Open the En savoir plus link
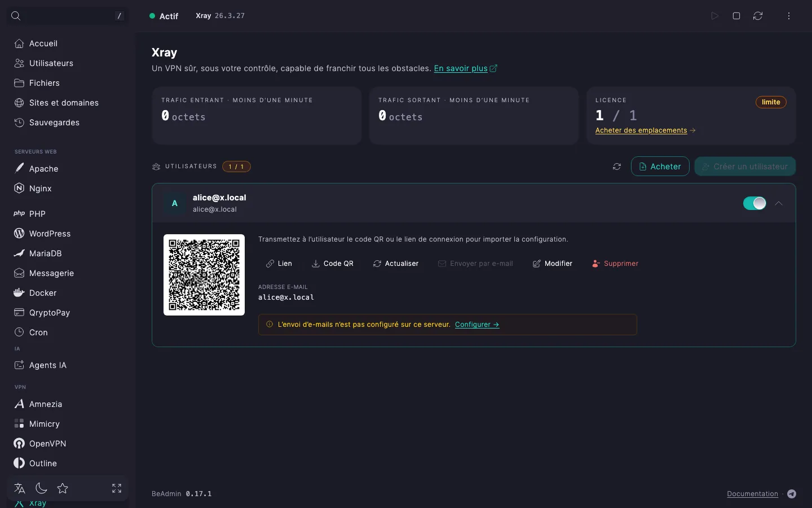 [x=466, y=68]
